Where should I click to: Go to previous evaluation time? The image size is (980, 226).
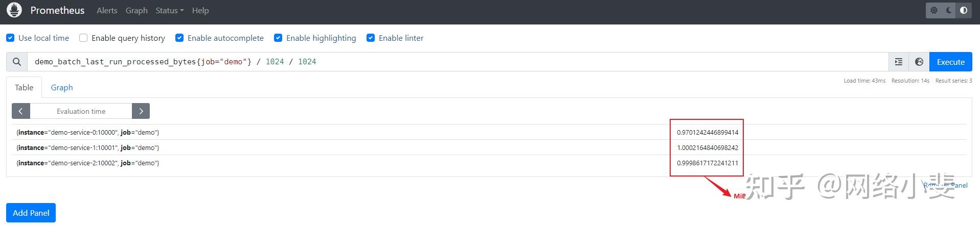coord(21,111)
